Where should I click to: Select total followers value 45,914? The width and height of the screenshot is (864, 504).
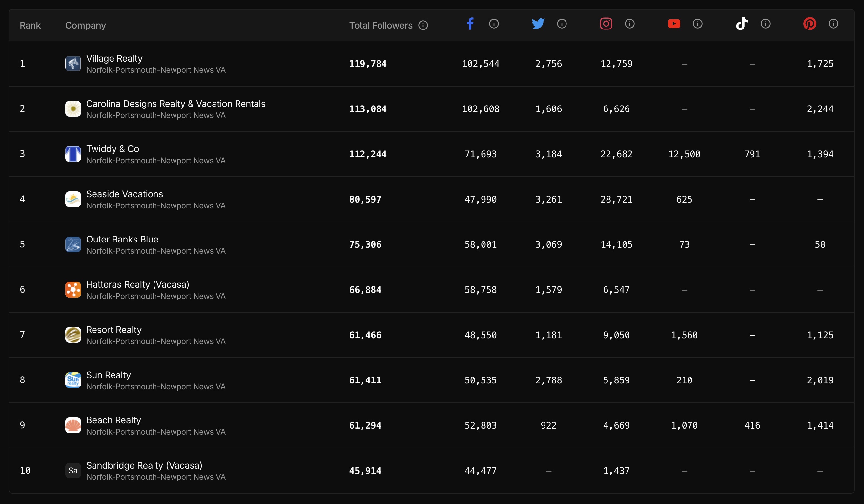(x=365, y=471)
